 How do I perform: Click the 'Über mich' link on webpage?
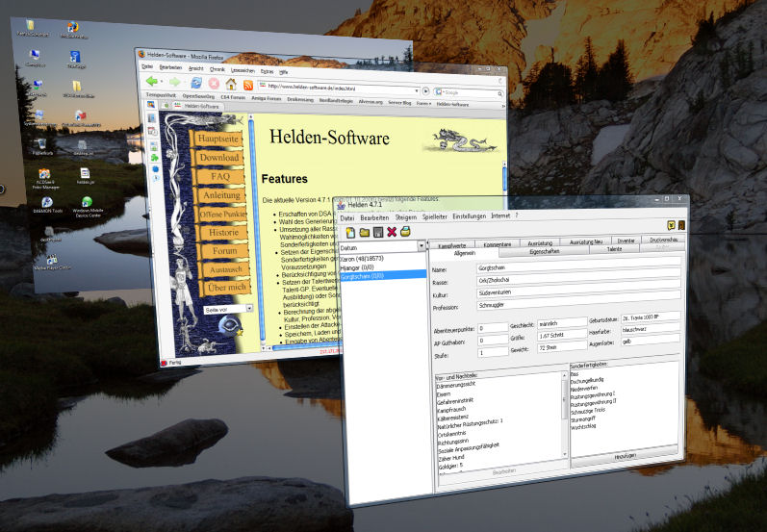[x=226, y=288]
